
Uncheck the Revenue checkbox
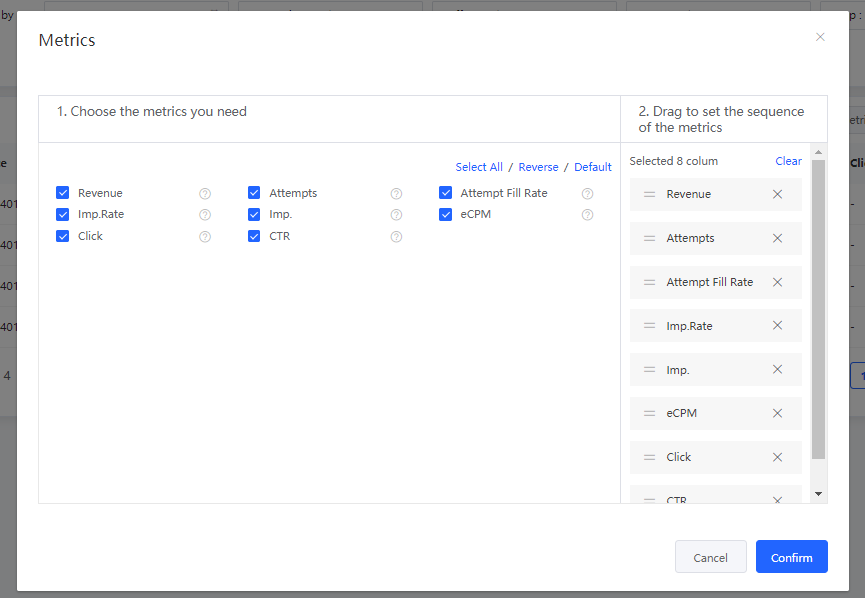click(x=63, y=193)
